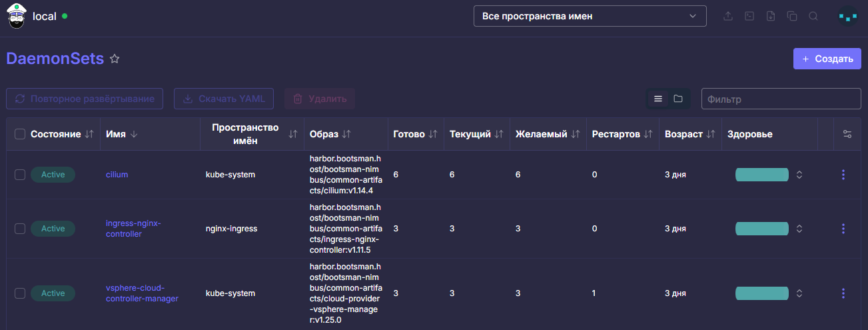This screenshot has height=330, width=868.
Task: Click the DaemonSets page title
Action: tap(55, 59)
